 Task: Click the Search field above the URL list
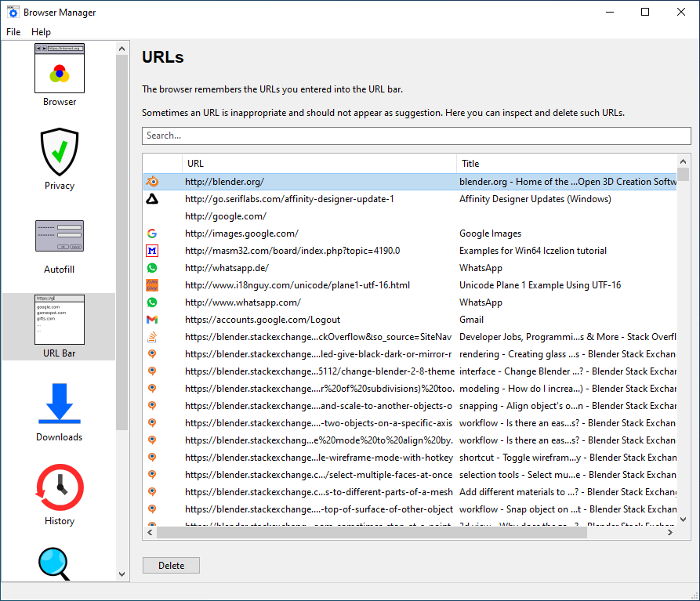[x=416, y=136]
